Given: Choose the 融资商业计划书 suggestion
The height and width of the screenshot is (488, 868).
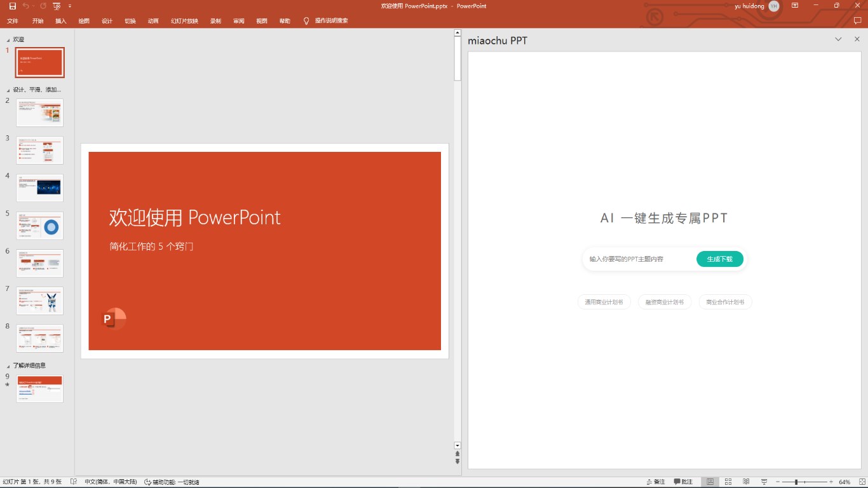Looking at the screenshot, I should [x=665, y=302].
